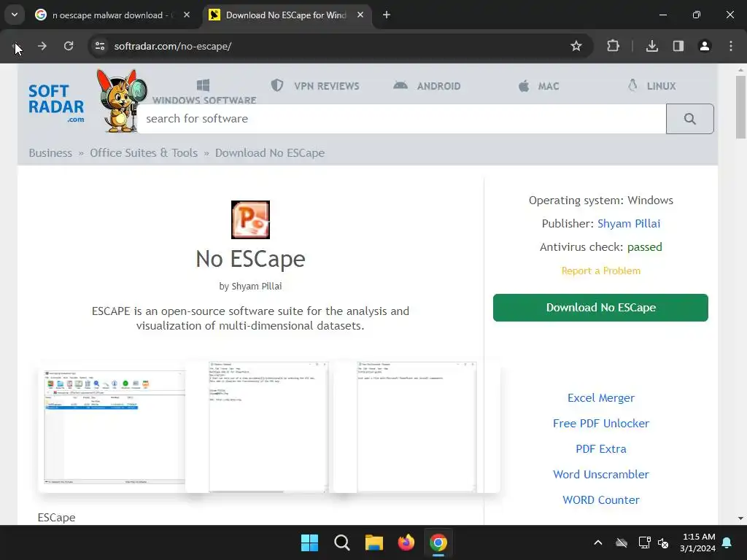This screenshot has height=560, width=747.
Task: Click the Soft Radar mascot image
Action: pos(121,101)
